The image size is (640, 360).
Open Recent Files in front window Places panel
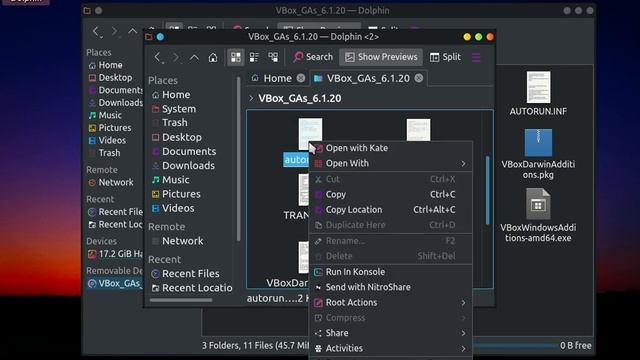coord(192,273)
